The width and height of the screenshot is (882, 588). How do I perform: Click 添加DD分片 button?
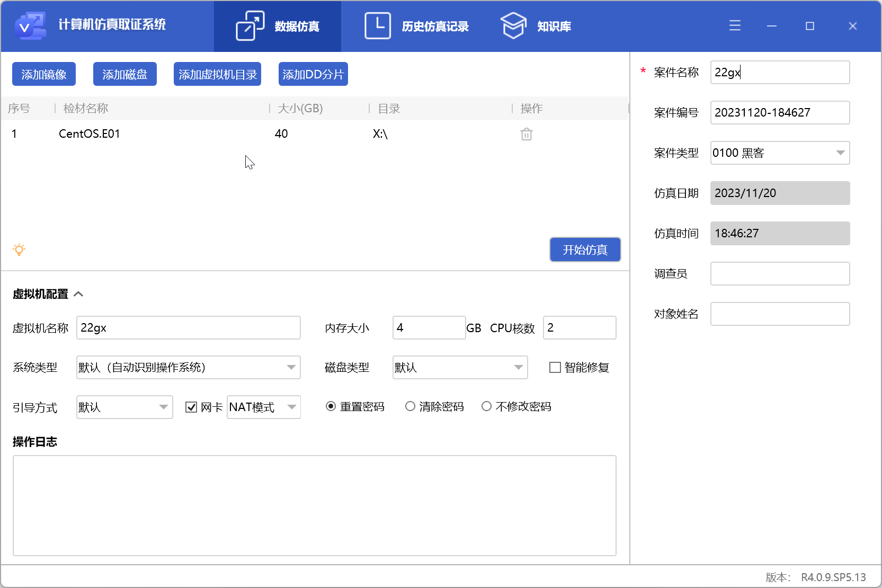point(313,74)
